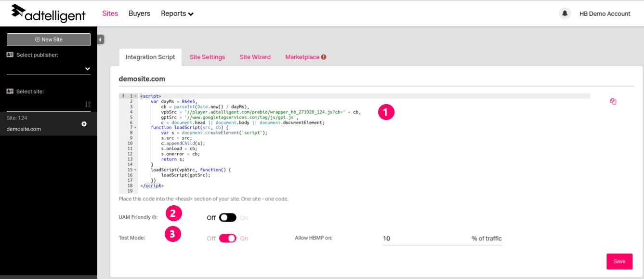
Task: Select demosite.com in site list
Action: click(49, 124)
